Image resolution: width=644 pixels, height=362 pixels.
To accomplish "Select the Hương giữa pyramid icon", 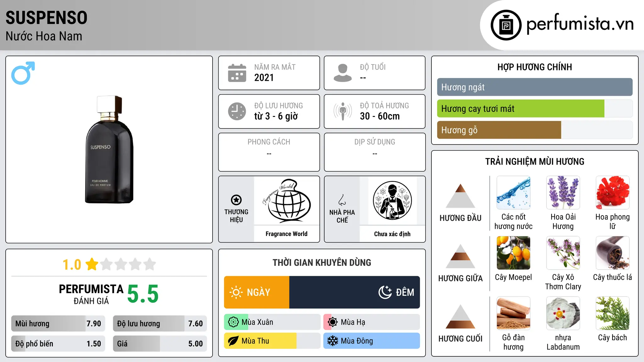I will click(460, 256).
